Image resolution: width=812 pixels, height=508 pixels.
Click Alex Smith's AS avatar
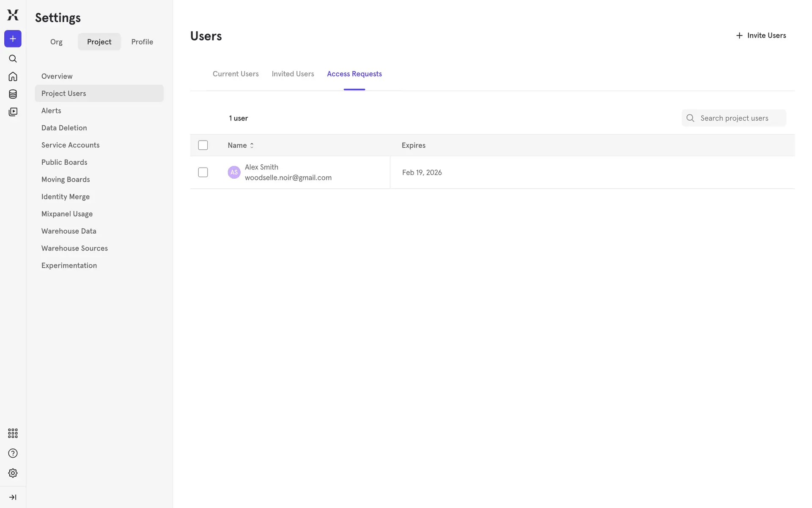[234, 172]
